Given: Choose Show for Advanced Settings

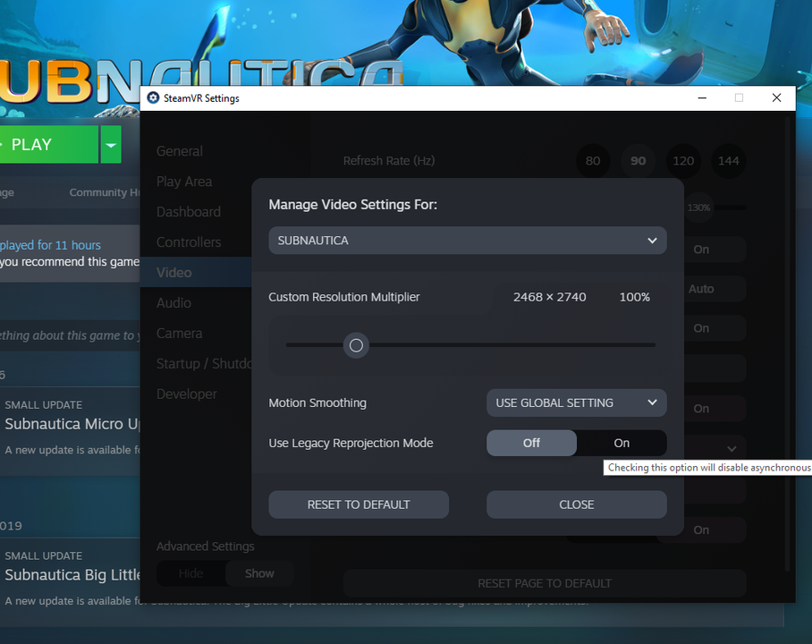Looking at the screenshot, I should point(259,573).
